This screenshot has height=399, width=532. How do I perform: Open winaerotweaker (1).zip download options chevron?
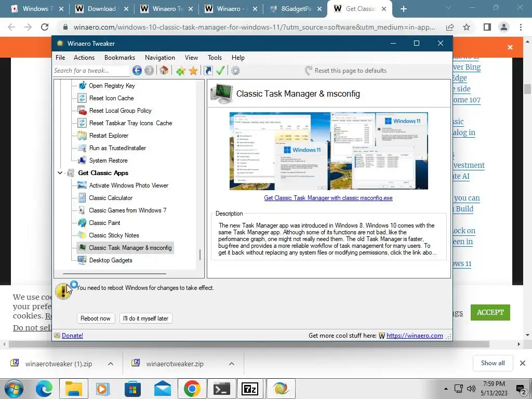tap(111, 364)
